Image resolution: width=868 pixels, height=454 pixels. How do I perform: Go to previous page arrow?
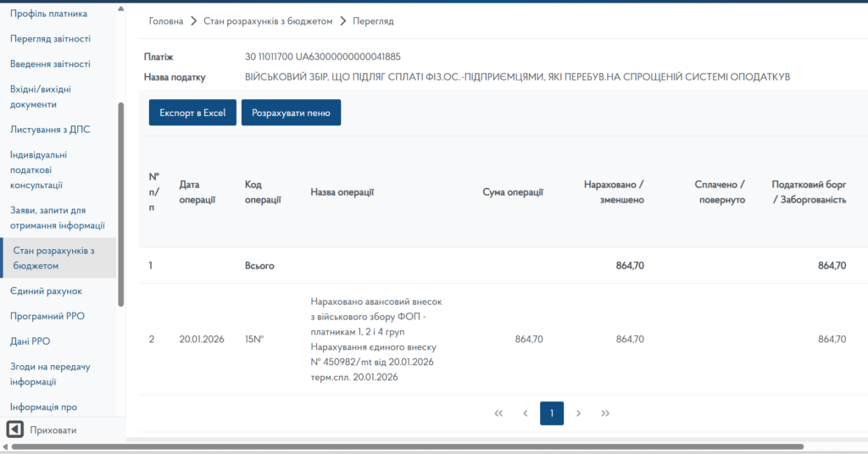coord(526,413)
